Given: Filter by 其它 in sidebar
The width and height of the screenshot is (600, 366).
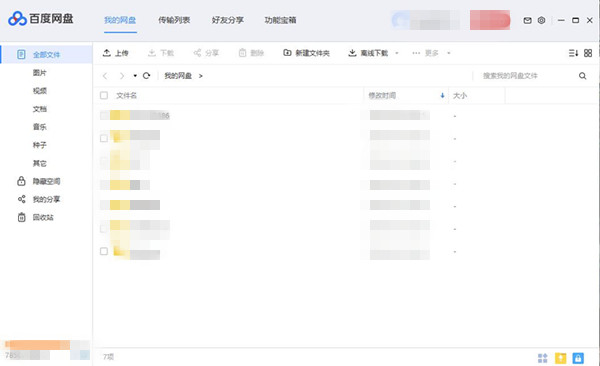Looking at the screenshot, I should pyautogui.click(x=39, y=163).
